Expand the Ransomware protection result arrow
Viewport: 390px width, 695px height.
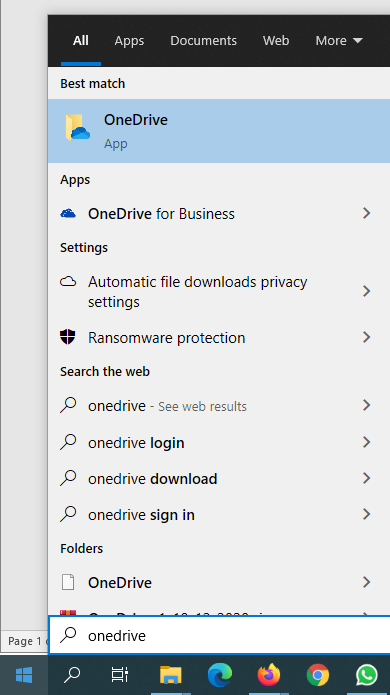[367, 338]
